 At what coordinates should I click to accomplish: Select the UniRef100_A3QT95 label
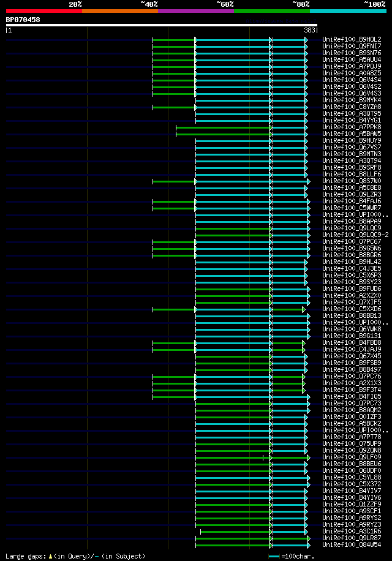[x=352, y=113]
